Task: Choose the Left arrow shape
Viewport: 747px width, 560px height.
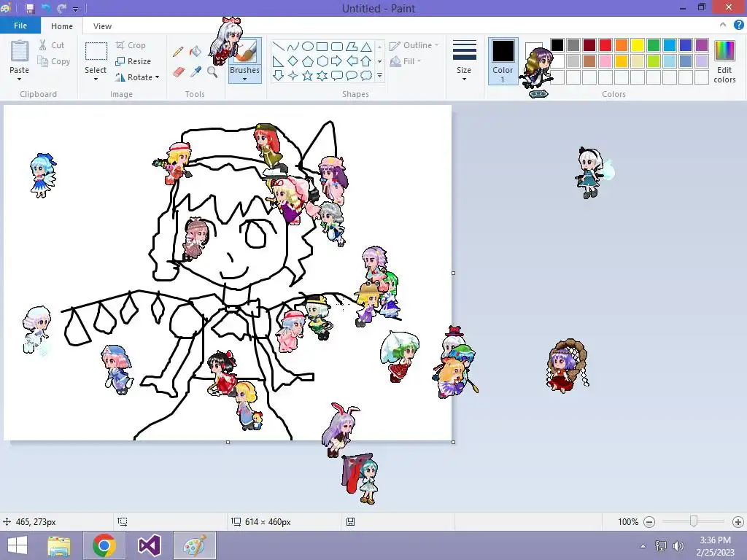Action: [352, 61]
